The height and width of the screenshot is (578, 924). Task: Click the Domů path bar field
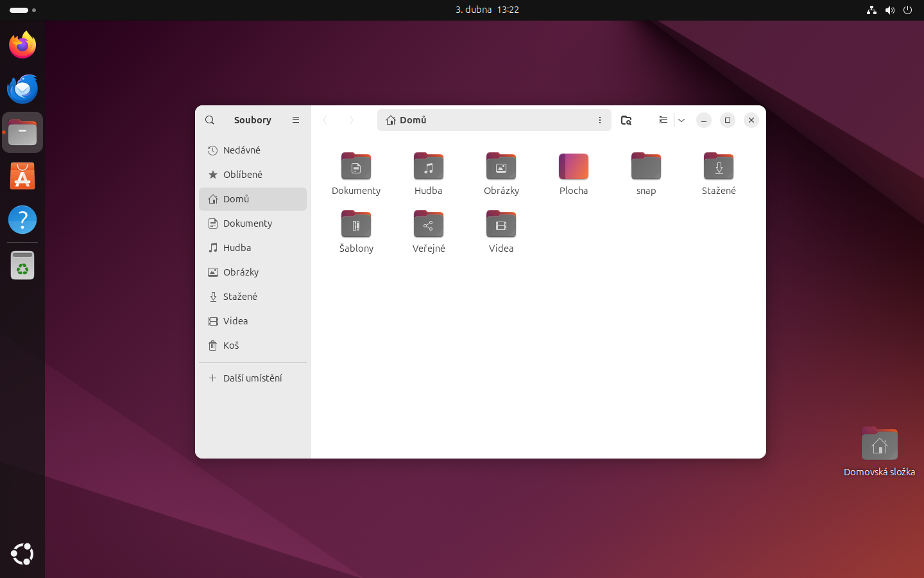pyautogui.click(x=488, y=120)
